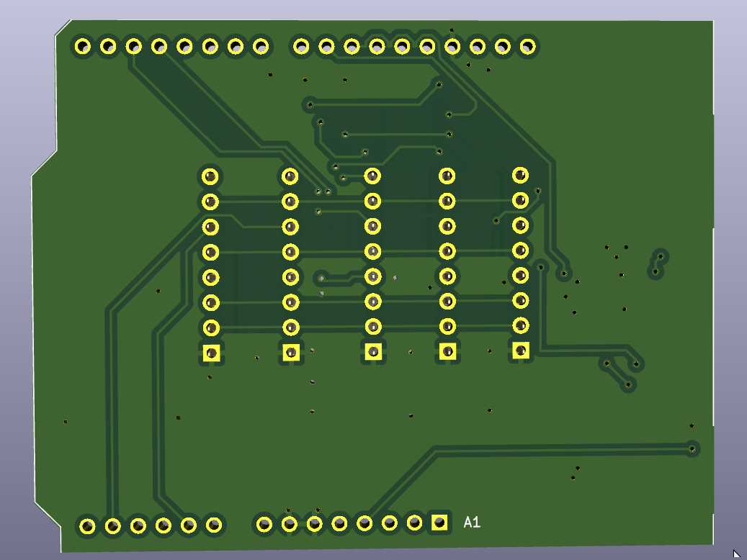Viewport: 747px width, 560px height.
Task: Click the leftmost pad in the top header row
Action: click(x=83, y=47)
